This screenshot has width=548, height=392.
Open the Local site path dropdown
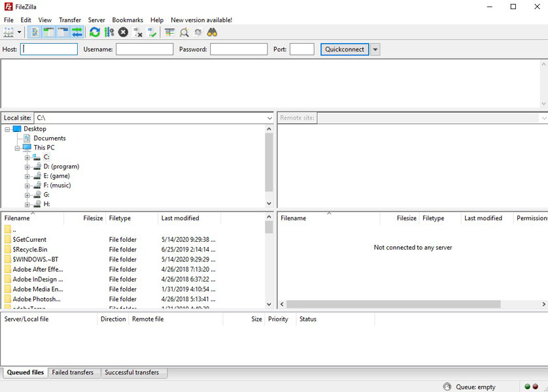click(269, 118)
